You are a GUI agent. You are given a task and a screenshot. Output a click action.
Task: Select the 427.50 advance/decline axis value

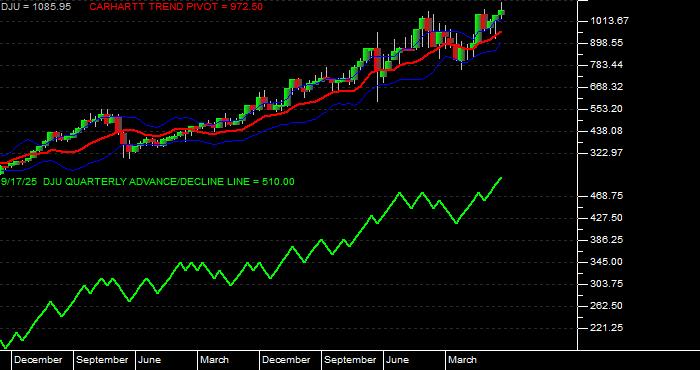(603, 218)
